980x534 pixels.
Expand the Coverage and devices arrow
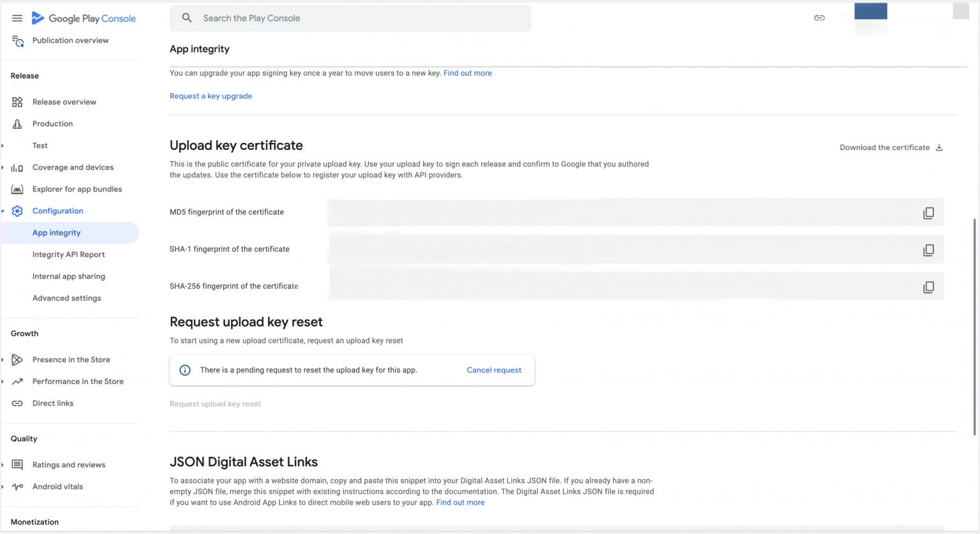coord(3,168)
